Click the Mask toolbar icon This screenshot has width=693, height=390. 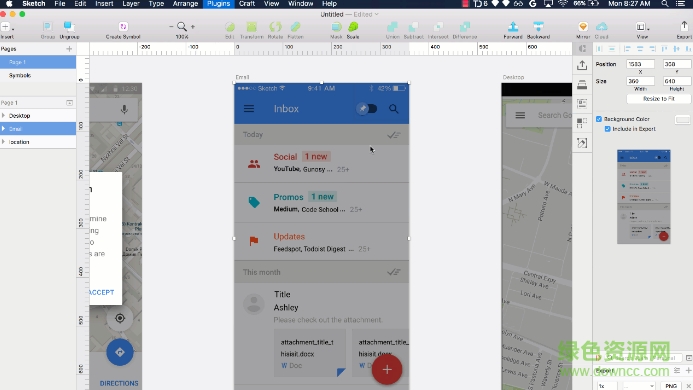336,27
